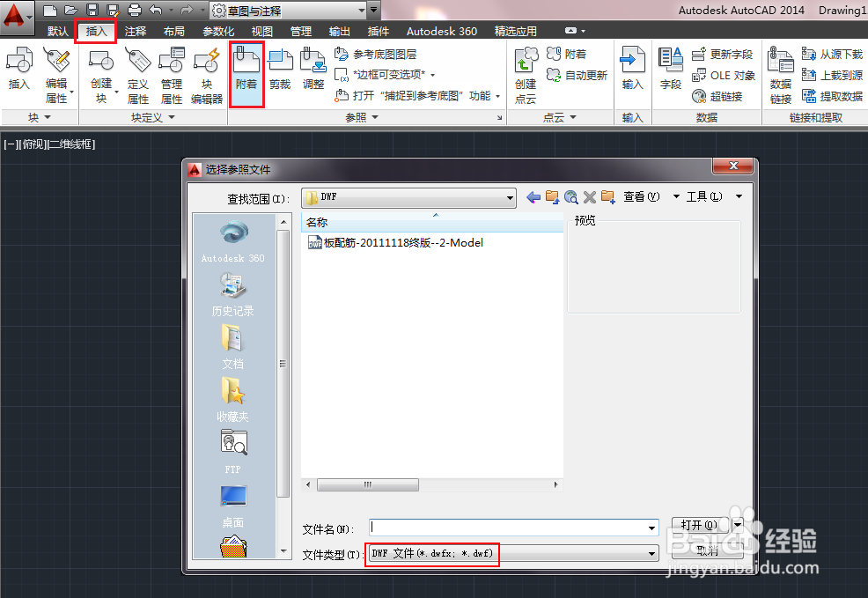Expand the 点云 panel
868x598 pixels.
coord(559,117)
